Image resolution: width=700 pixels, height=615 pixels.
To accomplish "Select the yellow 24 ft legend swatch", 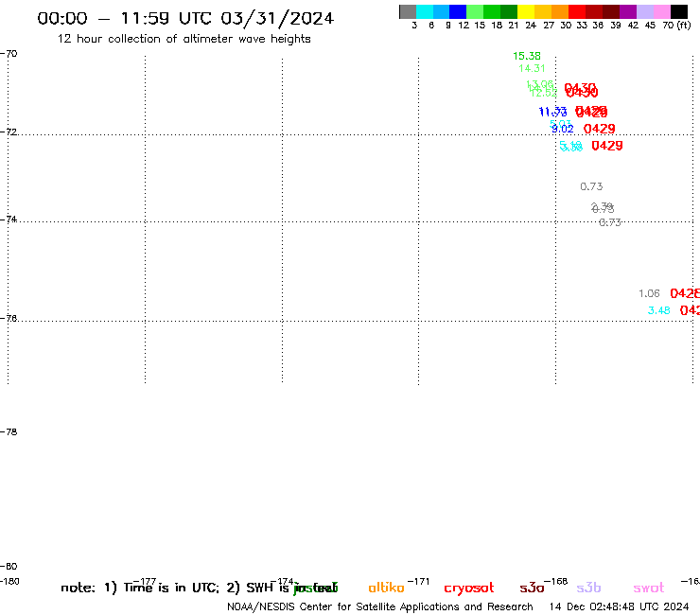I will coord(526,11).
